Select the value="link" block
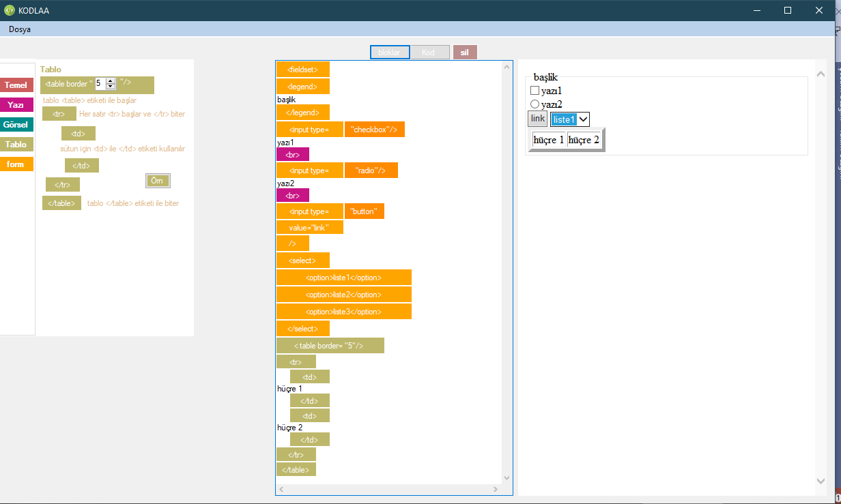This screenshot has height=504, width=841. coord(310,227)
